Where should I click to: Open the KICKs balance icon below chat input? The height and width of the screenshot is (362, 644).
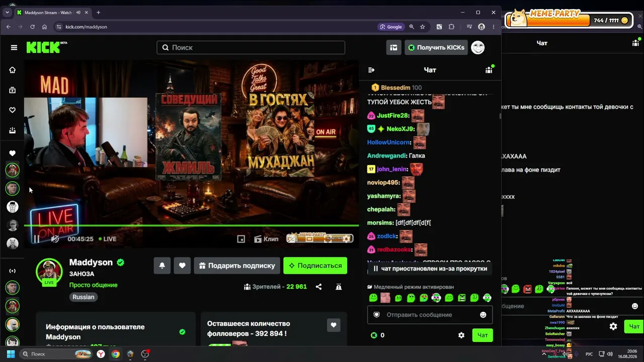(374, 335)
